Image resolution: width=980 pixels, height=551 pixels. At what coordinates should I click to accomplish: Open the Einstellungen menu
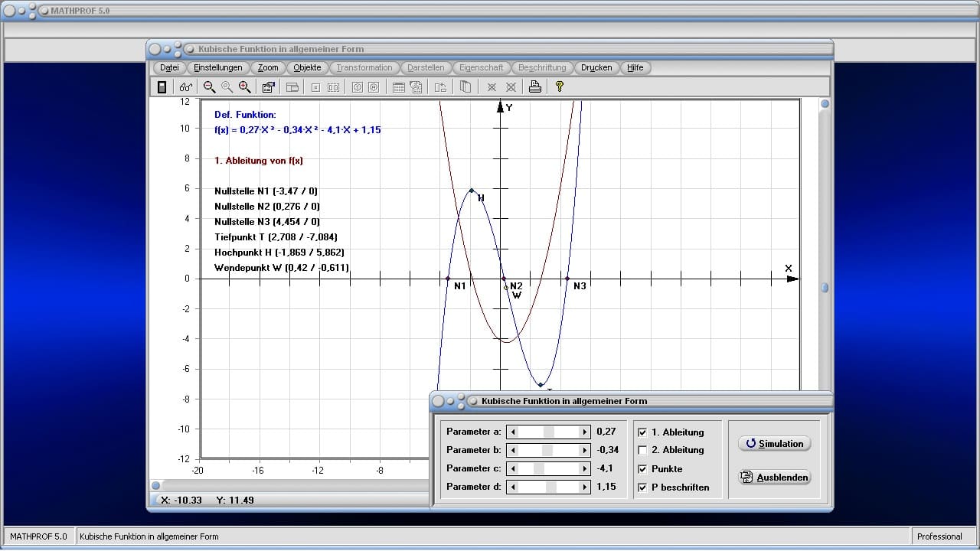[218, 67]
